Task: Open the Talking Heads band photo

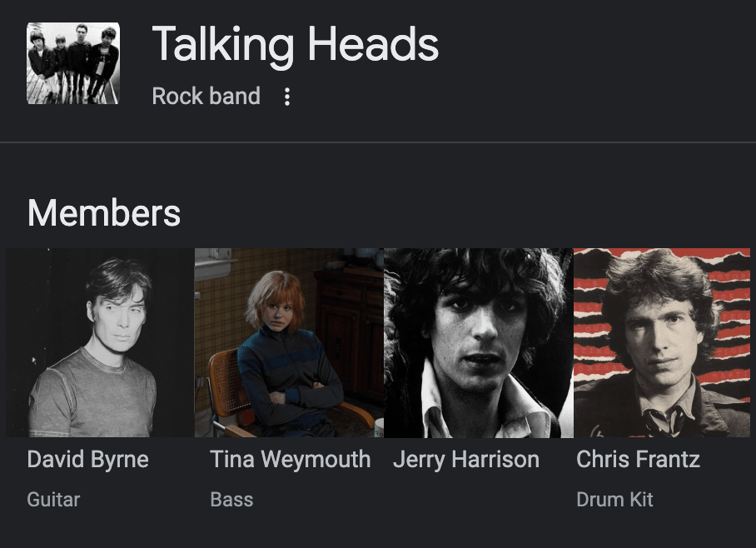Action: [73, 62]
